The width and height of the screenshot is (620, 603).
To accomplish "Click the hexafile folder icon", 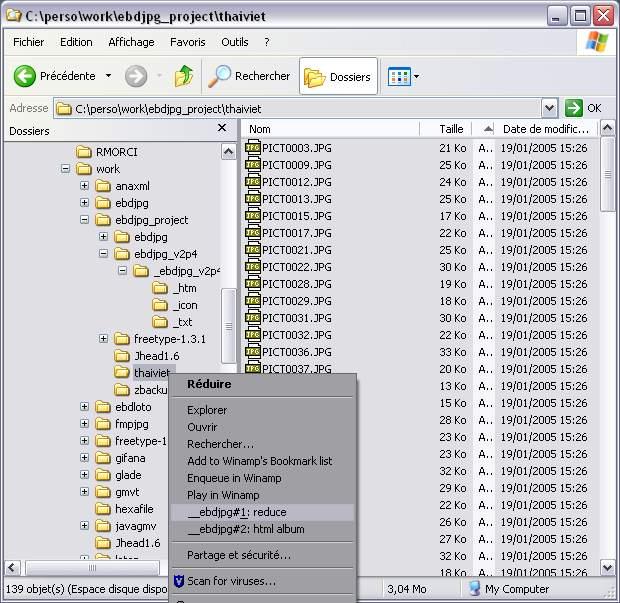I will coord(103,509).
